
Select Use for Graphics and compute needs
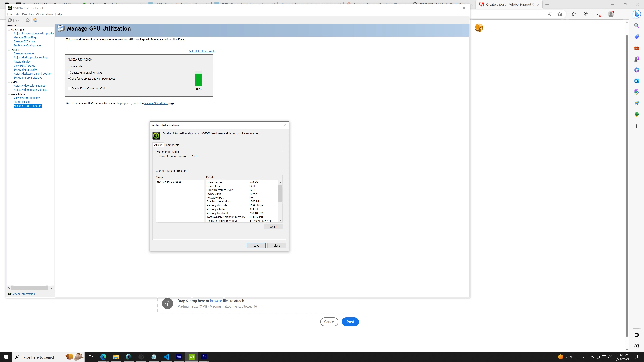(x=69, y=78)
